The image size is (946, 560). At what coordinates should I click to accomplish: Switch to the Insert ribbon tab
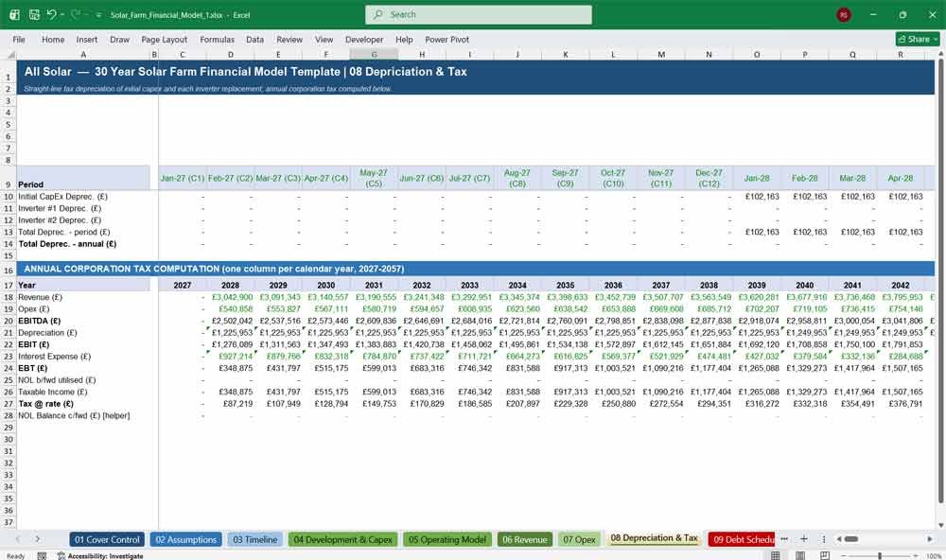tap(87, 39)
